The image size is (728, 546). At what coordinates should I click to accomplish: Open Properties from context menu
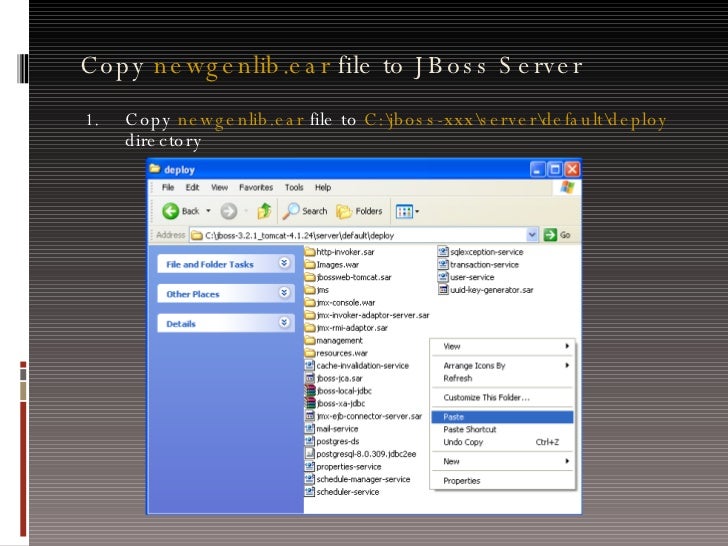point(502,481)
